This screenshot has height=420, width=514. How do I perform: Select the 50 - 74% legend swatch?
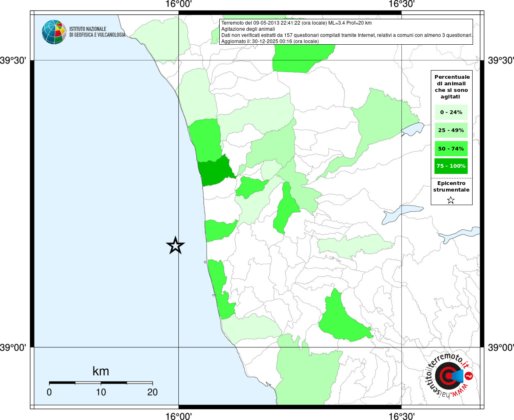point(451,148)
